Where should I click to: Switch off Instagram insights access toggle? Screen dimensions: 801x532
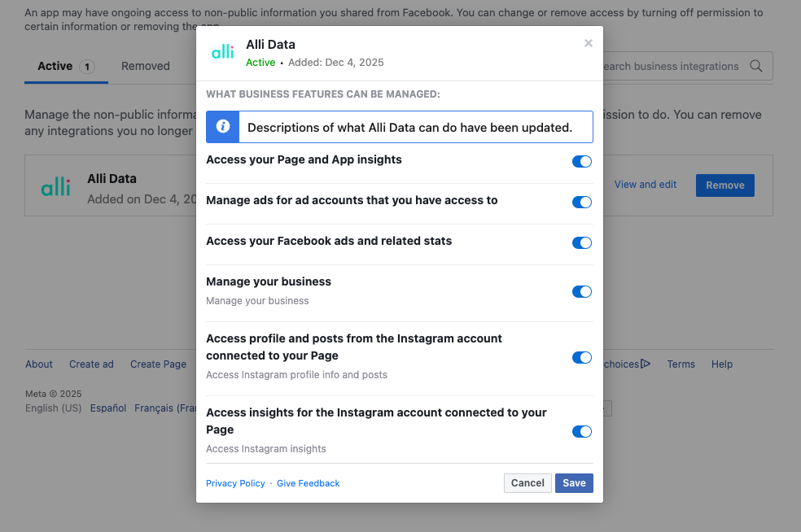click(x=582, y=432)
